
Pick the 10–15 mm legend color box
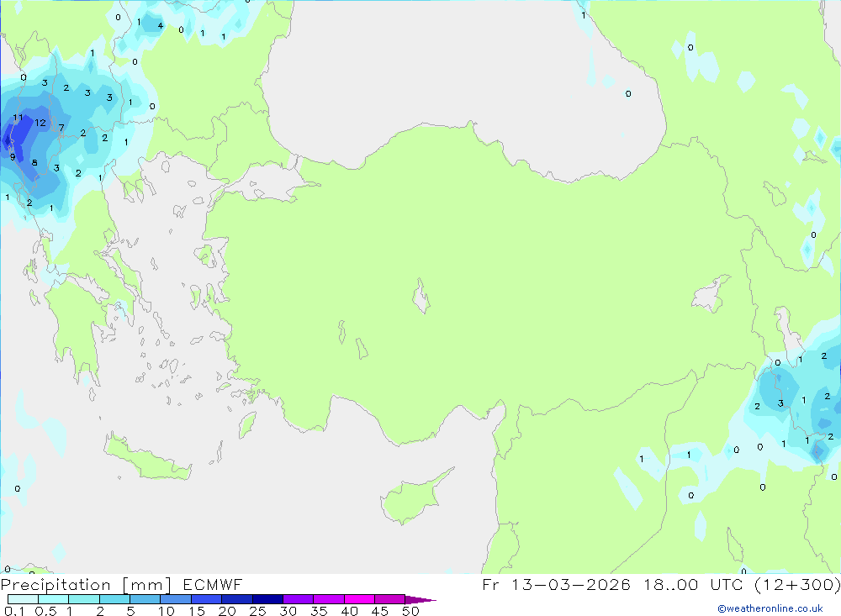(x=176, y=599)
